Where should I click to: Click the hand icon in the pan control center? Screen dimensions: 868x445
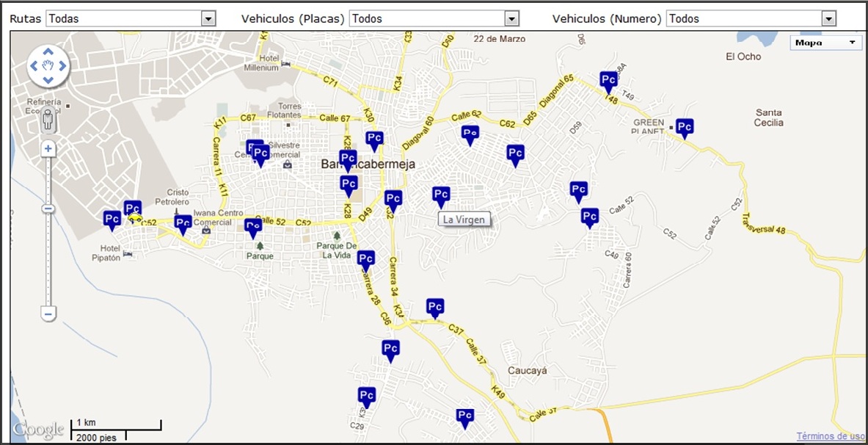(x=48, y=66)
